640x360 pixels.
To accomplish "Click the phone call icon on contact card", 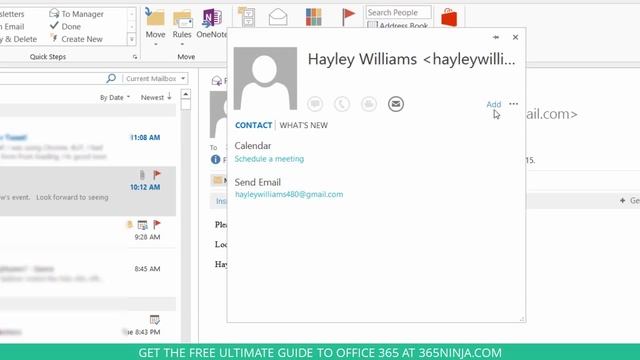I will 342,104.
